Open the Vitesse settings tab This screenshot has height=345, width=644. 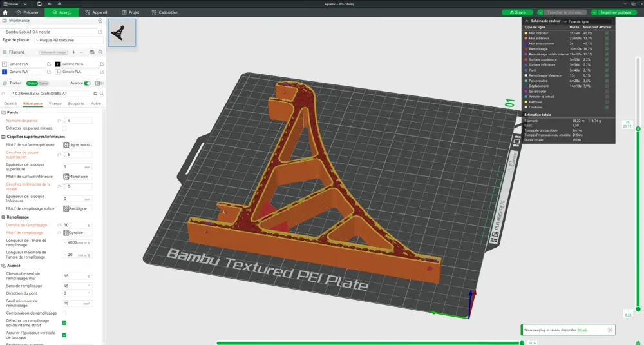coord(55,104)
